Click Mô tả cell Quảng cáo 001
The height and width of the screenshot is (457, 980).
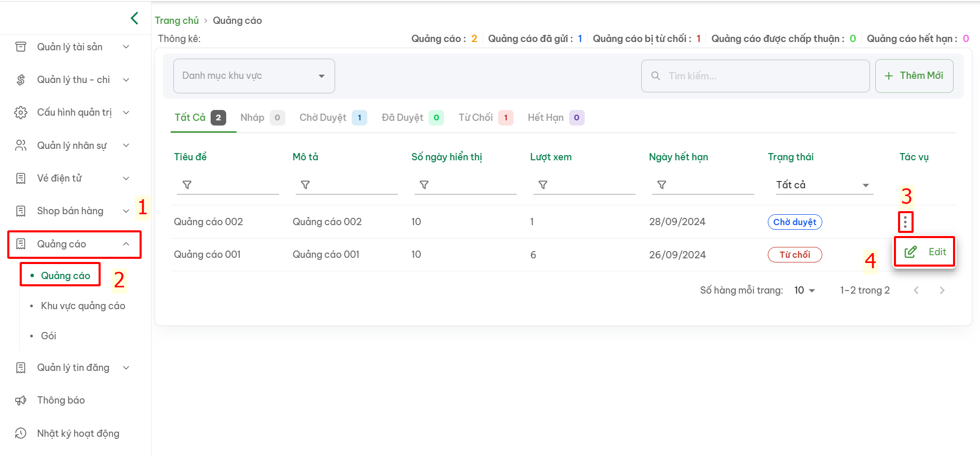(x=326, y=255)
